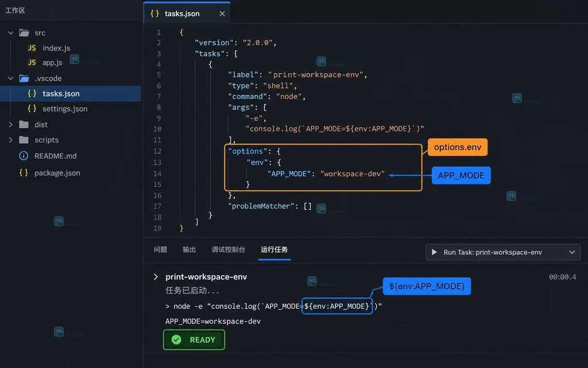Expand the dist folder chevron
This screenshot has height=368, width=588.
coord(11,124)
